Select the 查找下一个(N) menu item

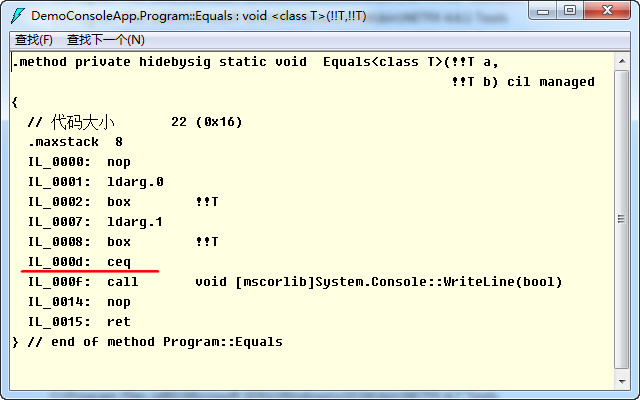pyautogui.click(x=105, y=40)
